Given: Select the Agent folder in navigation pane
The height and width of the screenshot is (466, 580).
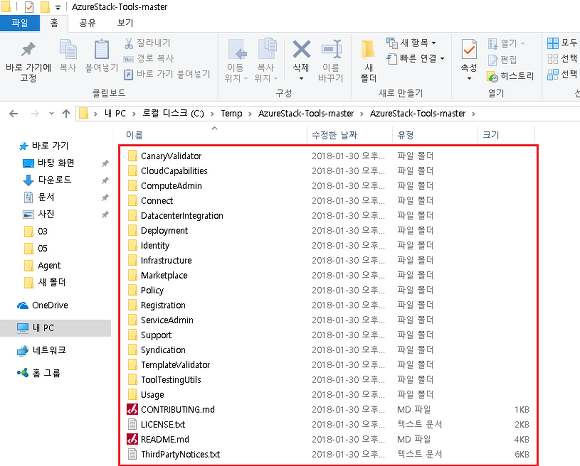Looking at the screenshot, I should 49,265.
